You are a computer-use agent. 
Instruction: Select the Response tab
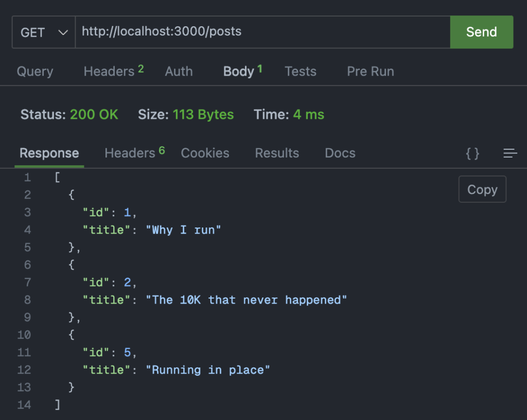[49, 153]
